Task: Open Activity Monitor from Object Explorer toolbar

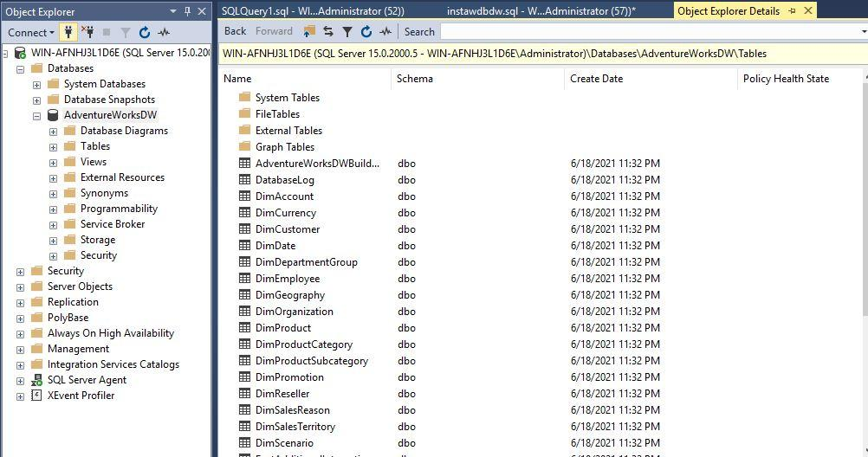Action: coord(164,33)
